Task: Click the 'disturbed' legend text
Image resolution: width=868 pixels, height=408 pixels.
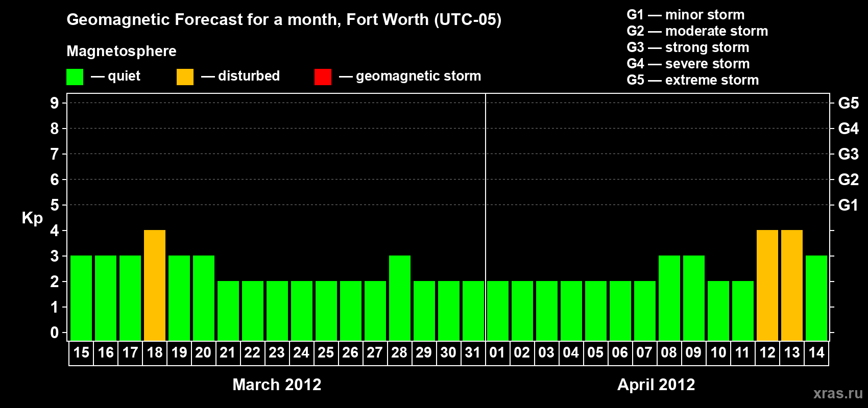Action: pyautogui.click(x=249, y=76)
